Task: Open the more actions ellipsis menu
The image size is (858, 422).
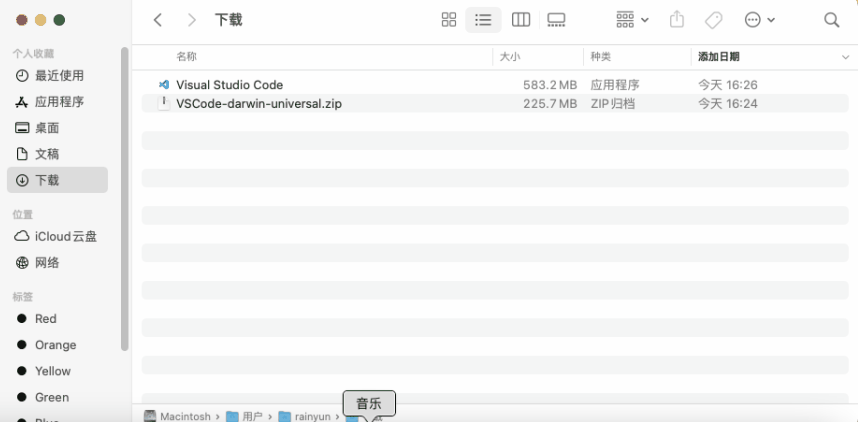Action: pyautogui.click(x=760, y=20)
